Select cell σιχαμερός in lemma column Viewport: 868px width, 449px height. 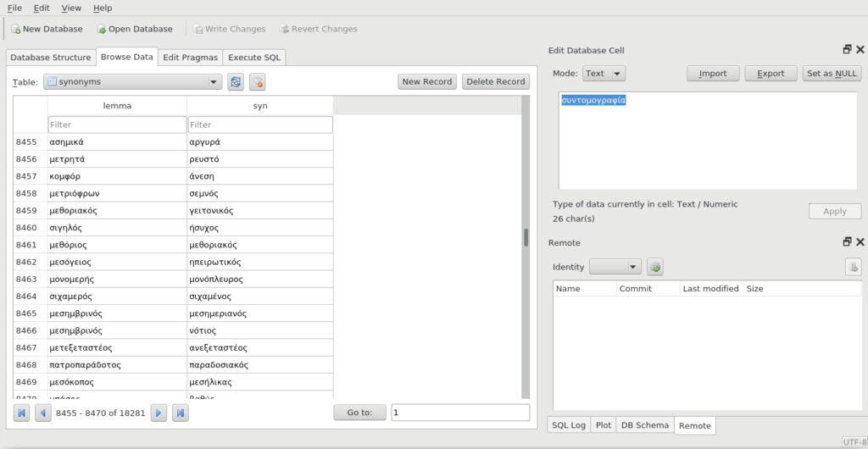pos(117,297)
